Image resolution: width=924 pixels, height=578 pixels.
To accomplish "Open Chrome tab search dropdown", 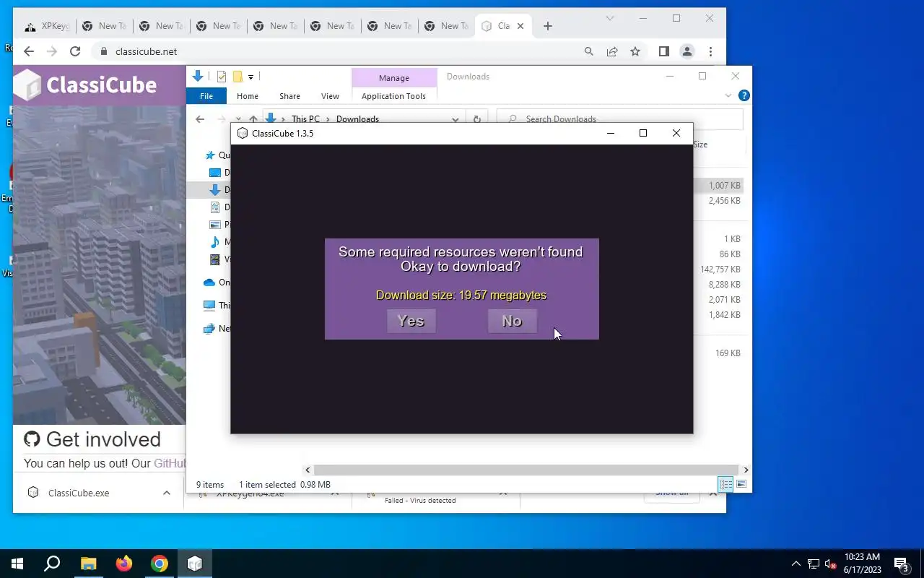I will click(x=610, y=18).
